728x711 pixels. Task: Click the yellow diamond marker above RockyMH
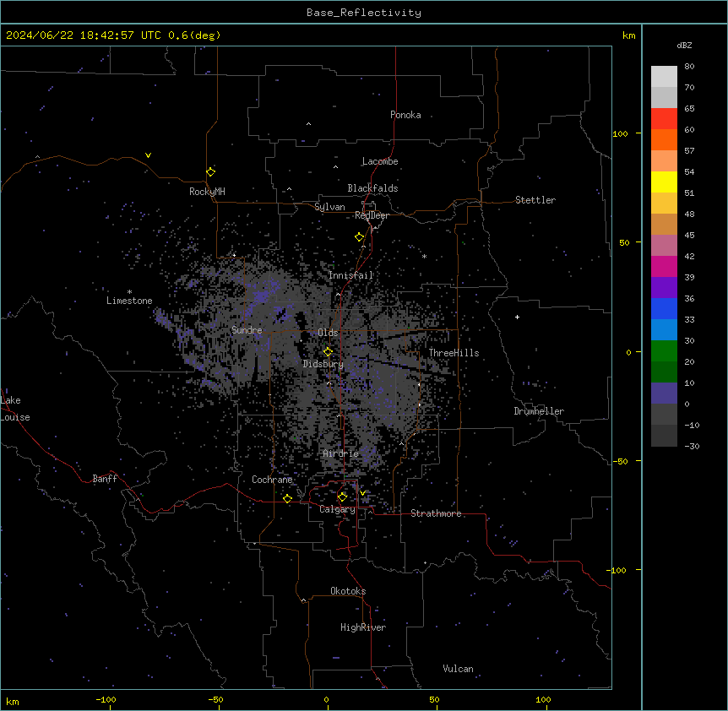point(210,171)
